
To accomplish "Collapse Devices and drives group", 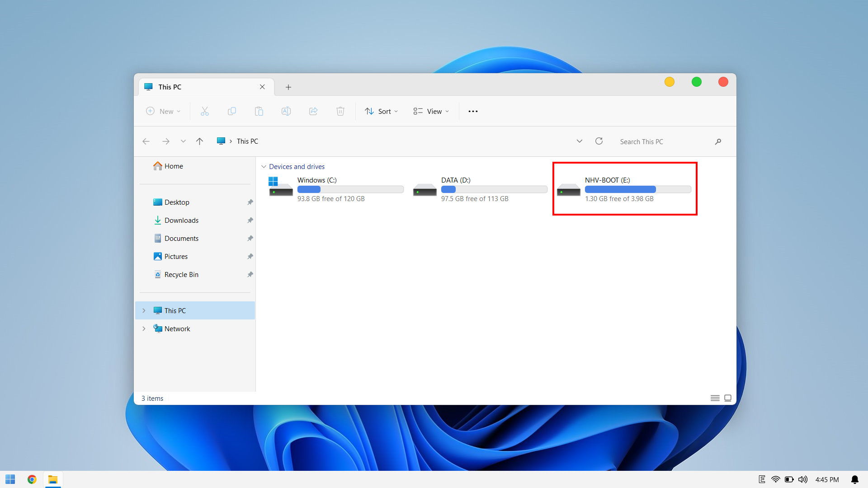I will [x=264, y=167].
